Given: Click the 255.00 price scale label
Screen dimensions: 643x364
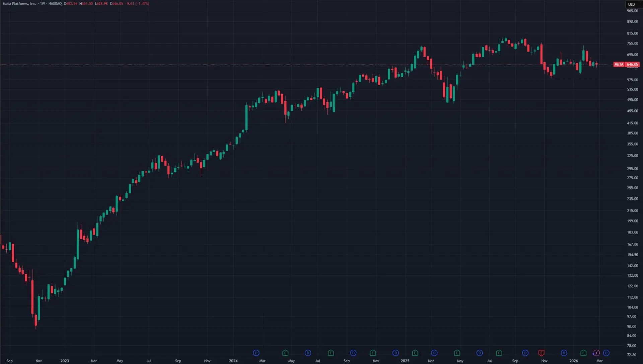Looking at the screenshot, I should (632, 188).
